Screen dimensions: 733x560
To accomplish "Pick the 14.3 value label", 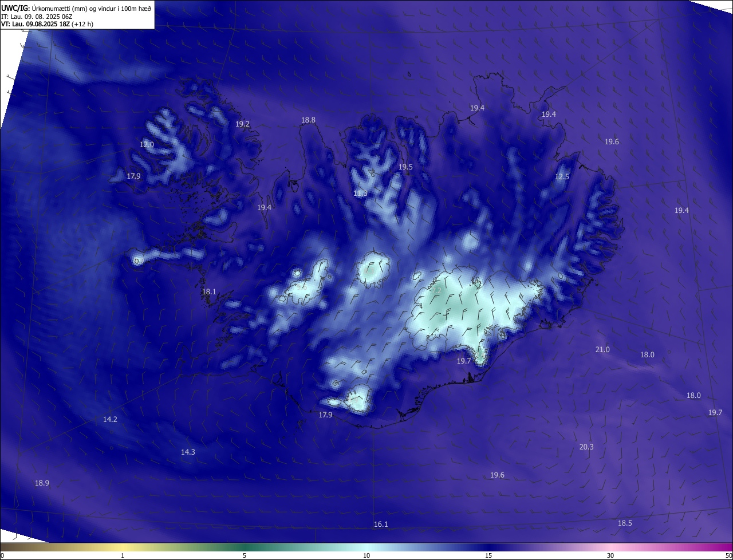I will [188, 452].
